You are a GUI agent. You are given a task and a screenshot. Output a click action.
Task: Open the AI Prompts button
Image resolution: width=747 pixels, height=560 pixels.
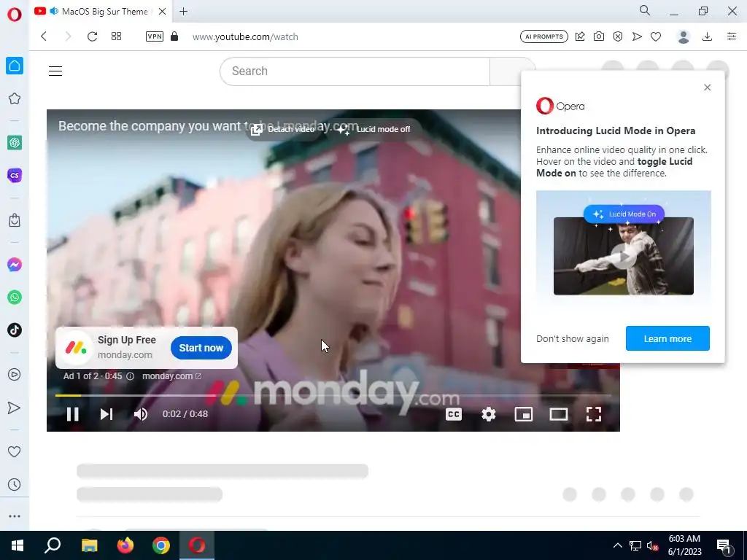coord(544,36)
